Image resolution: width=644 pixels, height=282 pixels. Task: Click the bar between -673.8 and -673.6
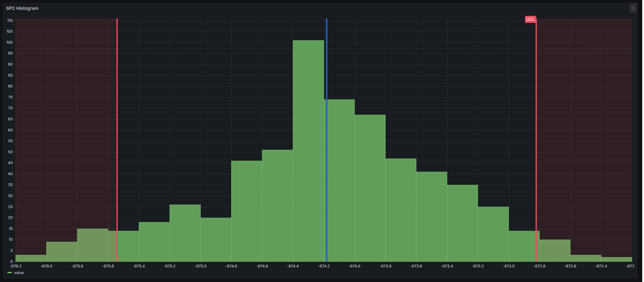point(401,210)
